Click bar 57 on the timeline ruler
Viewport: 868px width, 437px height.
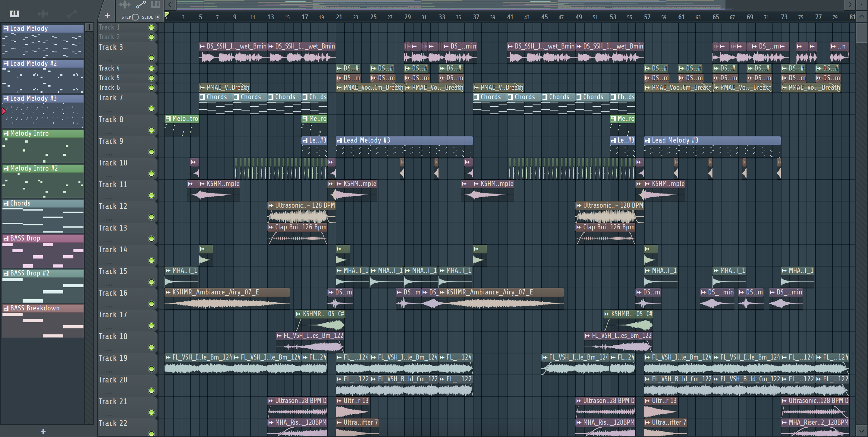pos(647,17)
